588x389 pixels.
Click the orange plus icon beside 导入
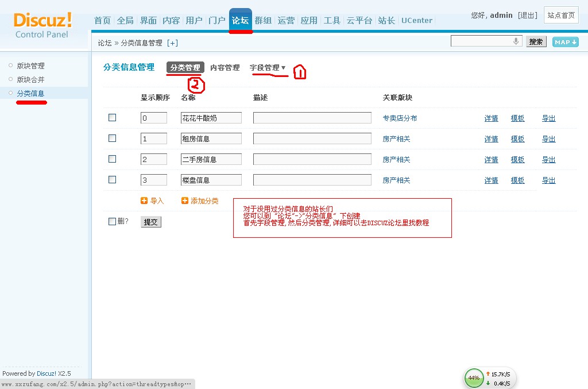144,201
